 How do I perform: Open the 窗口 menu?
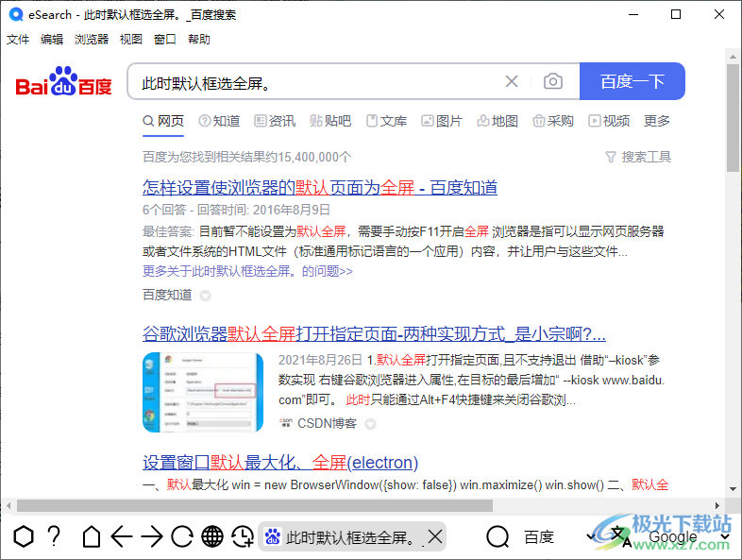[x=165, y=40]
